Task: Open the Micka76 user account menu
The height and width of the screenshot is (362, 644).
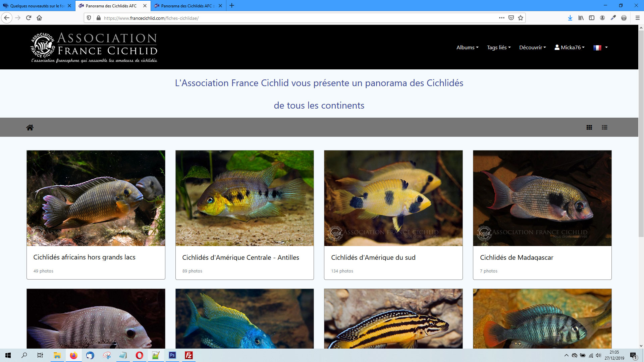Action: (570, 47)
